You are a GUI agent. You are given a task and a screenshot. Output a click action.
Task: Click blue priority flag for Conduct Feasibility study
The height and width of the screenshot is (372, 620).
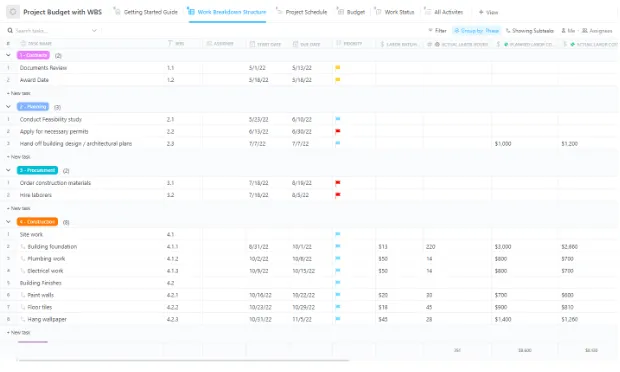click(x=338, y=119)
